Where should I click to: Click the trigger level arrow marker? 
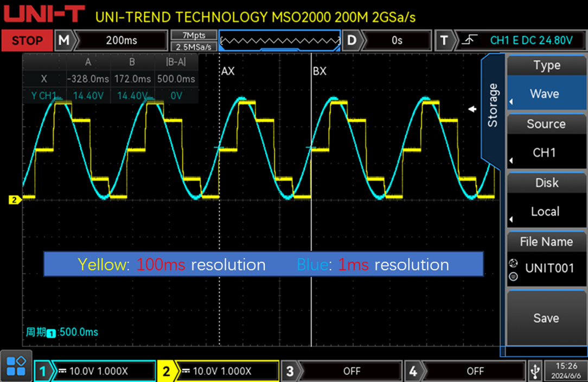(472, 109)
